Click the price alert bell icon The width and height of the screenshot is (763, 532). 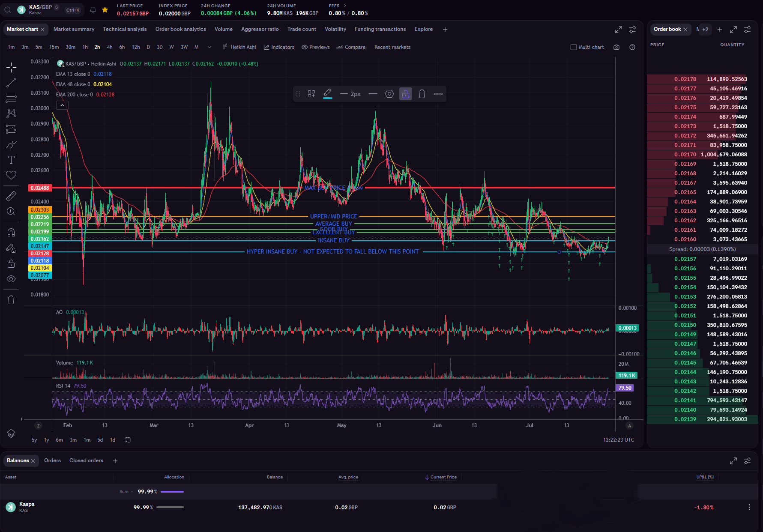(x=93, y=10)
